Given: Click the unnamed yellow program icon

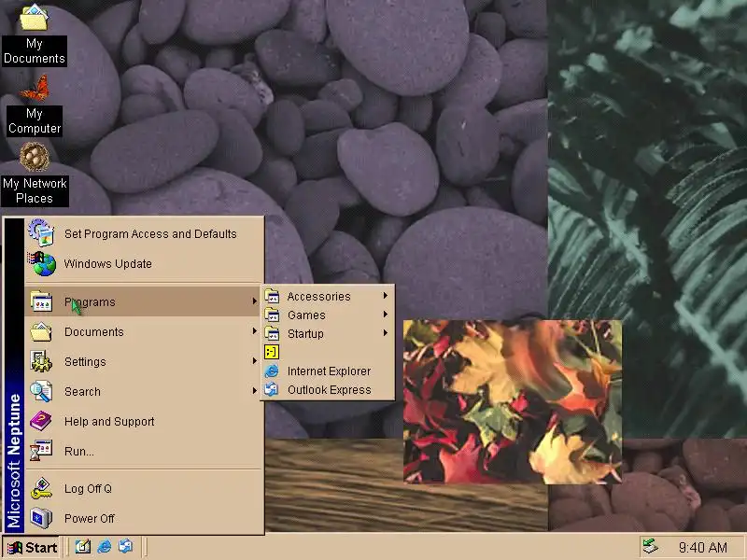Looking at the screenshot, I should click(x=272, y=353).
